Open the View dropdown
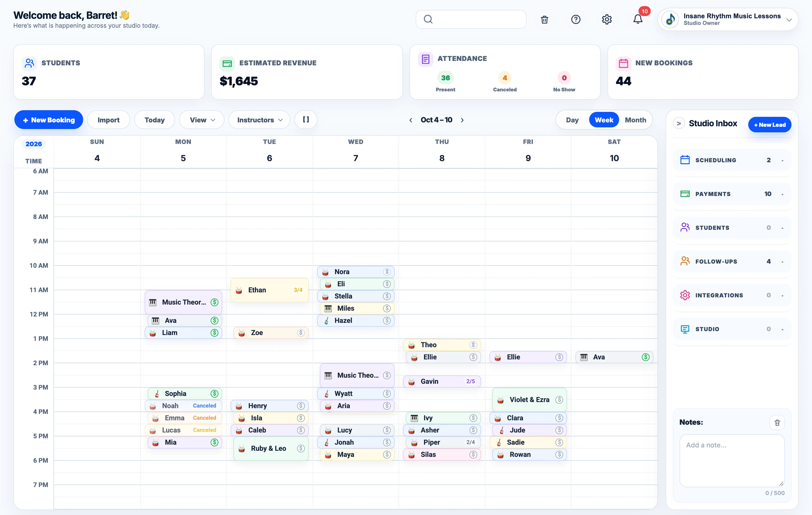The height and width of the screenshot is (515, 812). [x=202, y=120]
